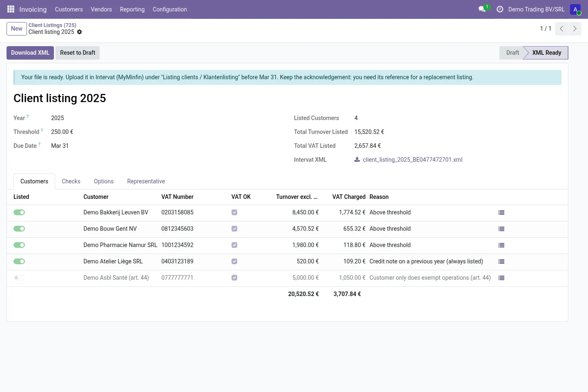The image size is (588, 392).
Task: Go to the next record arrow
Action: point(575,29)
